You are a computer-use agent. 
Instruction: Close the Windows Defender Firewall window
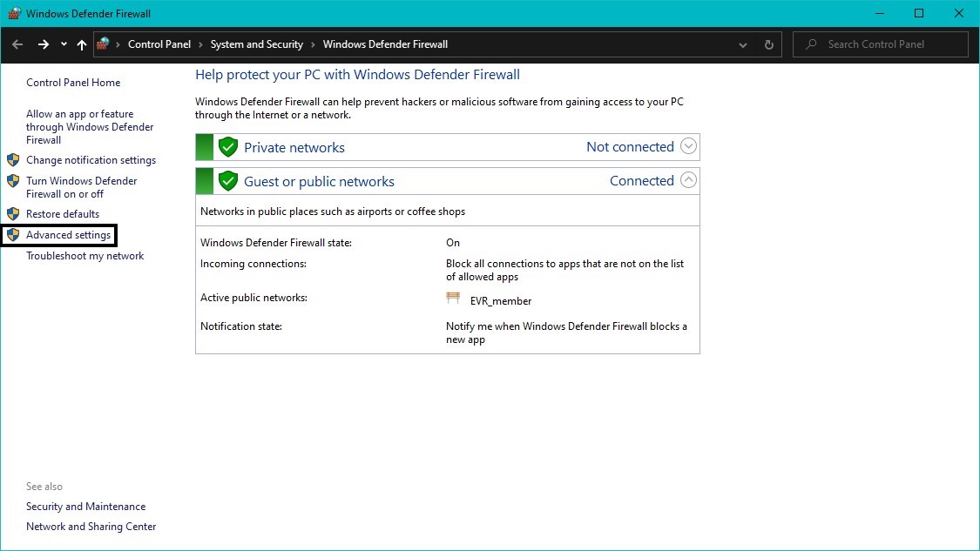(x=959, y=13)
